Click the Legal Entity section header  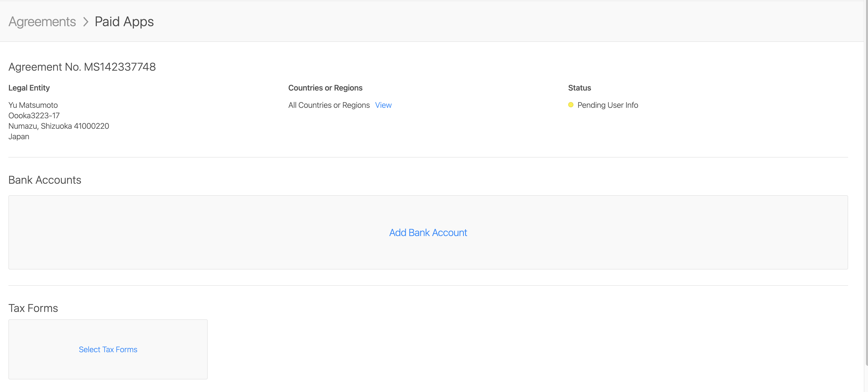click(x=29, y=88)
